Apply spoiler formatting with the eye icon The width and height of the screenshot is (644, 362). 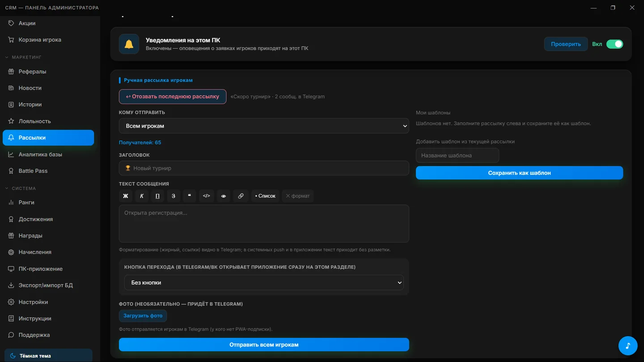[x=224, y=196]
